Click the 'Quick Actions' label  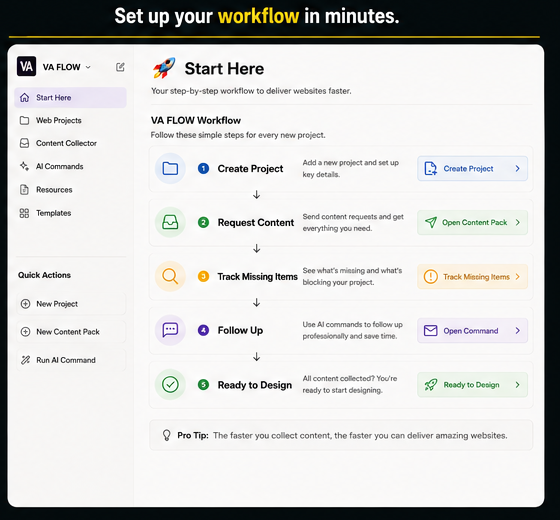click(x=44, y=275)
